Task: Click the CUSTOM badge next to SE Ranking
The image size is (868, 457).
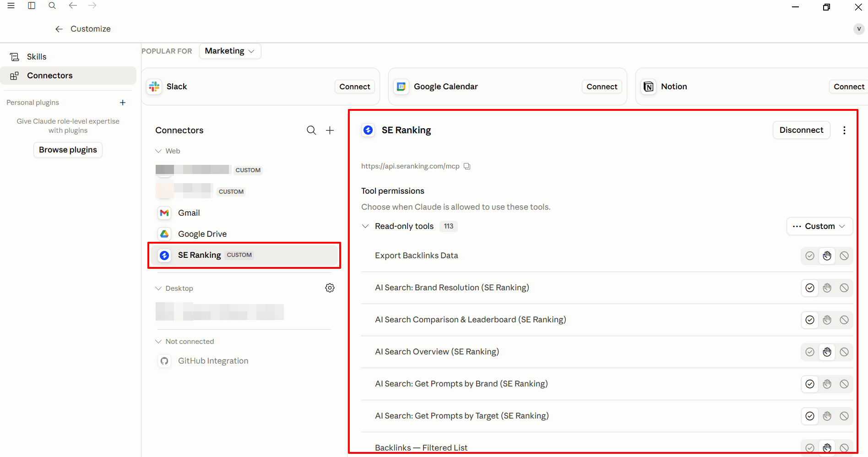Action: tap(239, 255)
